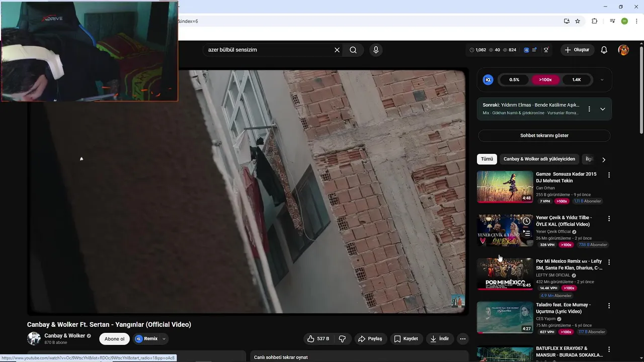The width and height of the screenshot is (644, 362).
Task: Click the install/cast icon in address bar
Action: click(x=567, y=21)
